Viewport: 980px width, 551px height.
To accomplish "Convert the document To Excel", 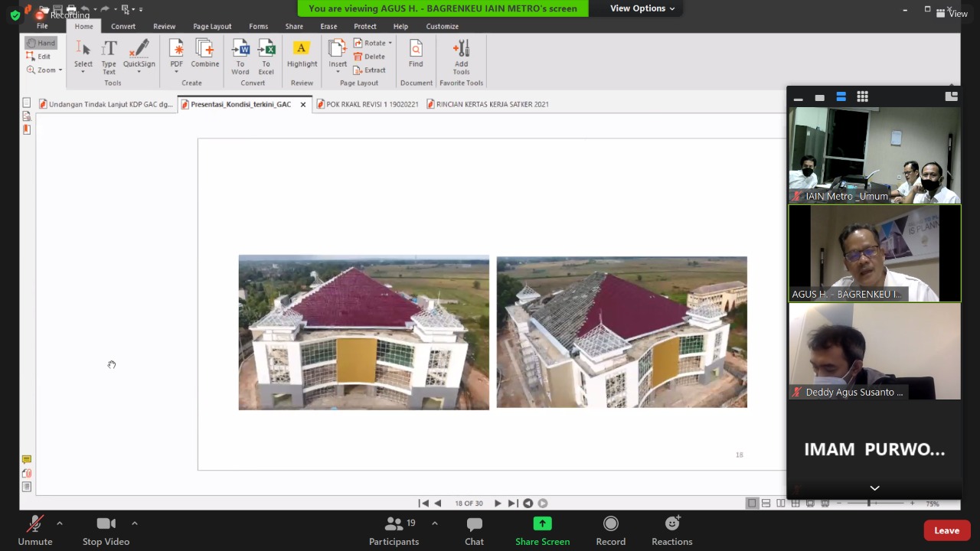I will [266, 57].
